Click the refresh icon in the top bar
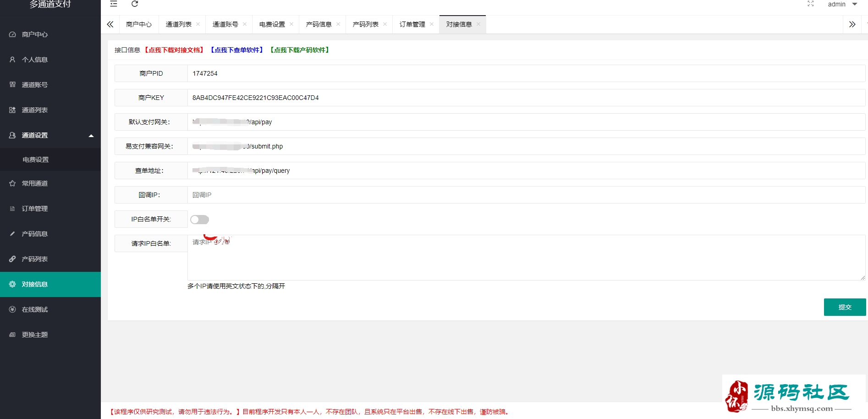 135,4
